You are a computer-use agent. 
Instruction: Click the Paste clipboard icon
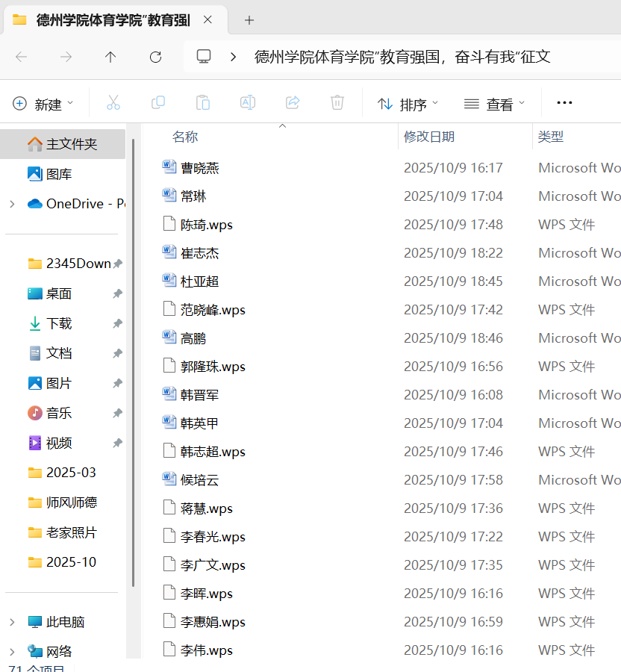point(203,103)
